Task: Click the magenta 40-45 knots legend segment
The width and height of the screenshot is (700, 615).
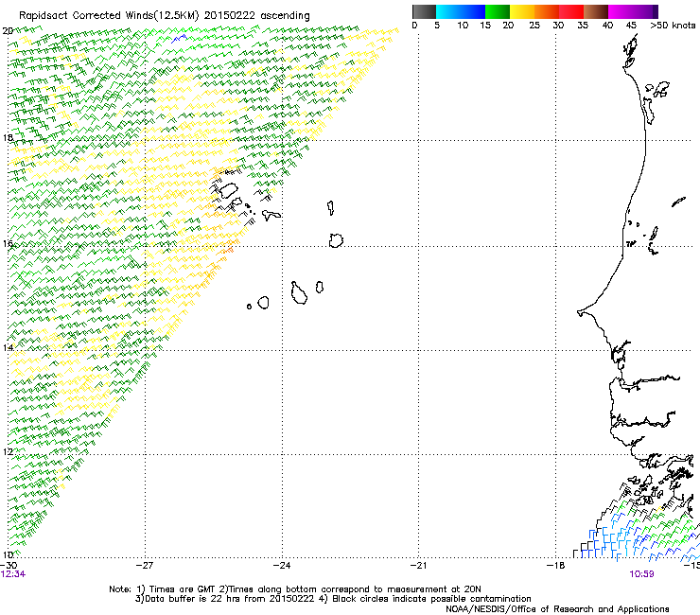Action: click(x=621, y=11)
